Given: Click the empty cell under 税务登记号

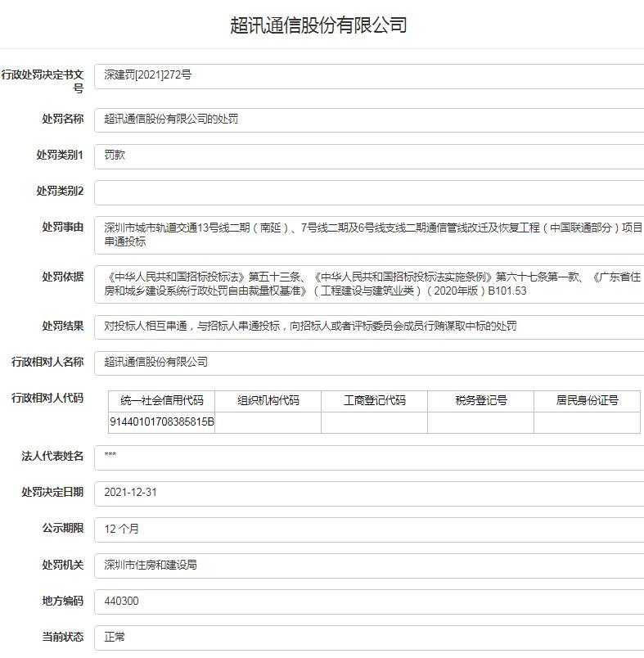Looking at the screenshot, I should tap(481, 422).
